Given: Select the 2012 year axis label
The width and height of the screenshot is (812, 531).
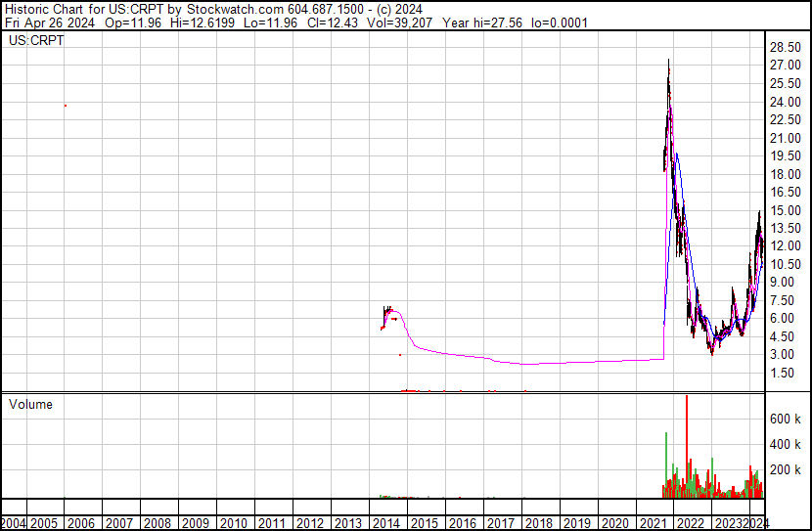Looking at the screenshot, I should click(x=310, y=523).
